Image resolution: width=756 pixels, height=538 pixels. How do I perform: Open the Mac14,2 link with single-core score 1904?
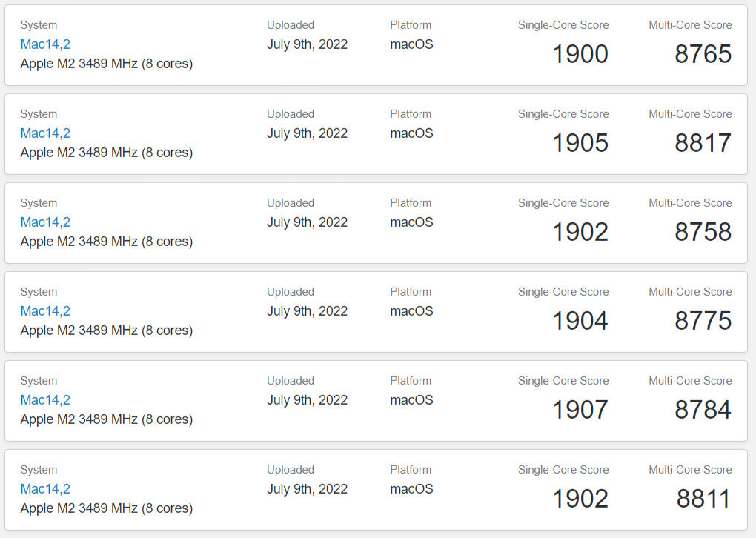[45, 311]
